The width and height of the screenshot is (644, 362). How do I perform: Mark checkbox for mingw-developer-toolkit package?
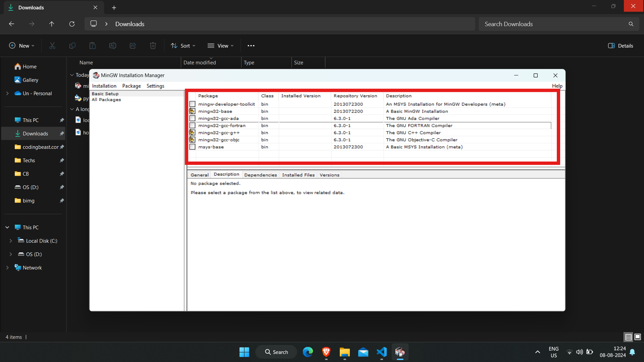point(192,104)
